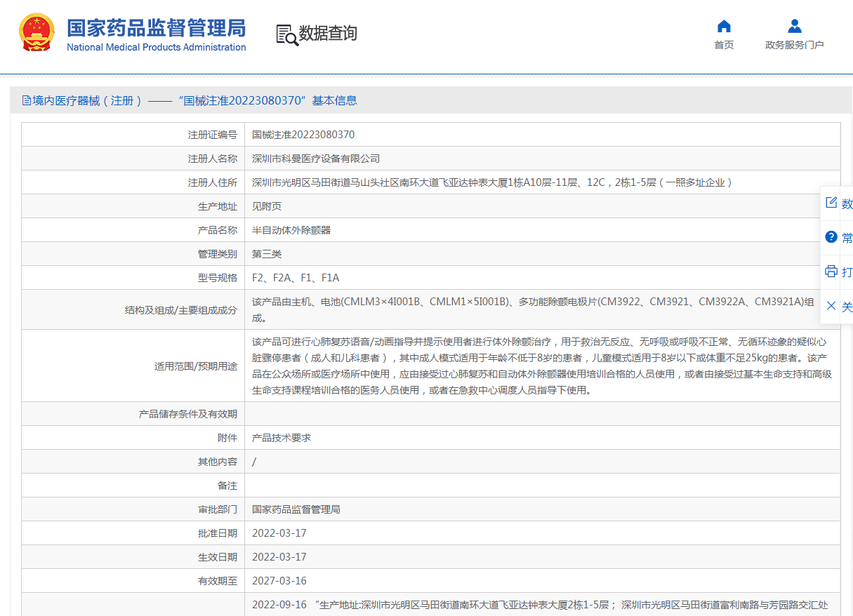Click expiry date 2027-03-16 value
The width and height of the screenshot is (853, 616).
click(x=279, y=581)
